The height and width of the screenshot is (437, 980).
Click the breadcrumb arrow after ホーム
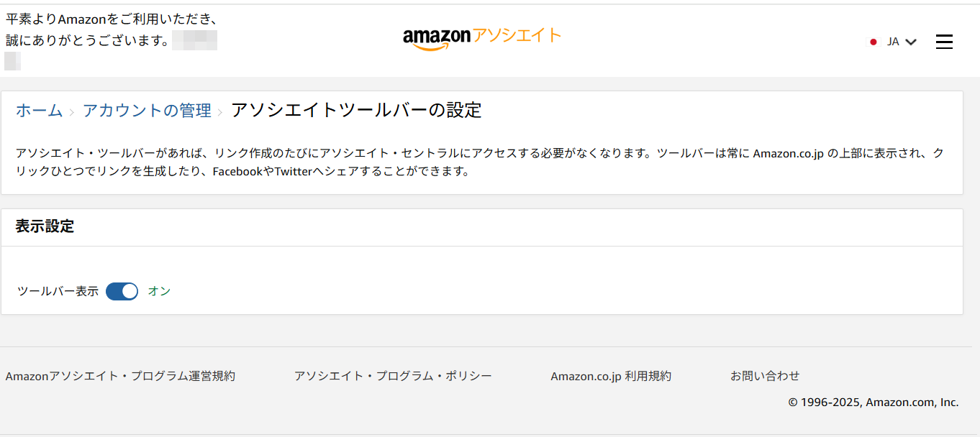pos(72,112)
